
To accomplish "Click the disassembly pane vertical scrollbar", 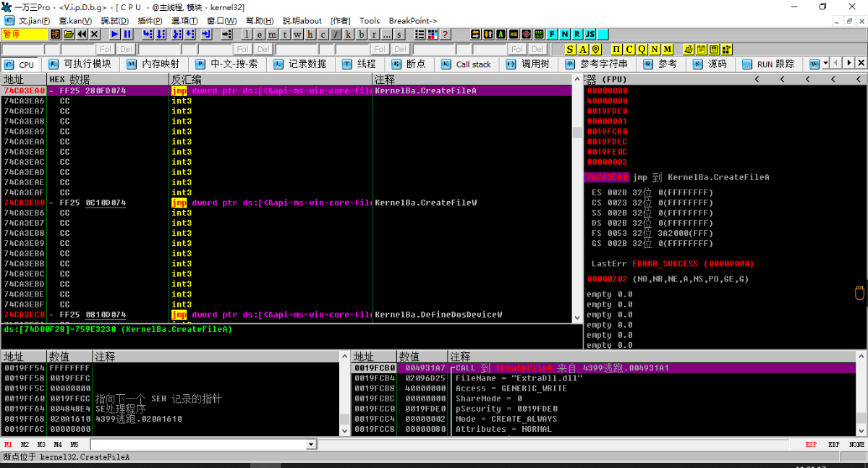I will click(x=577, y=203).
